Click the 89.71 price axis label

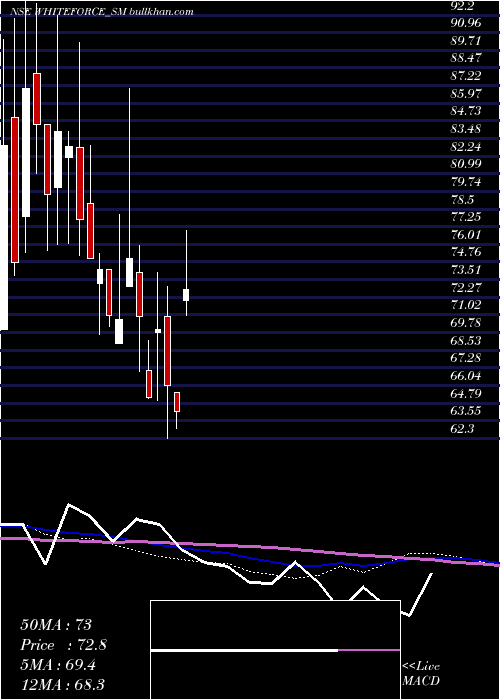[466, 41]
